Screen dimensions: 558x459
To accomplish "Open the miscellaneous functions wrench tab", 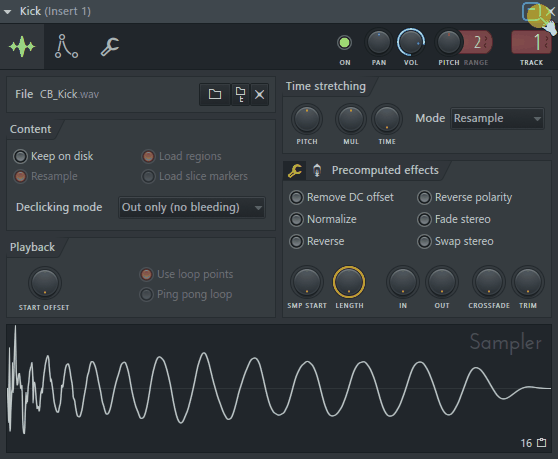I will (110, 47).
